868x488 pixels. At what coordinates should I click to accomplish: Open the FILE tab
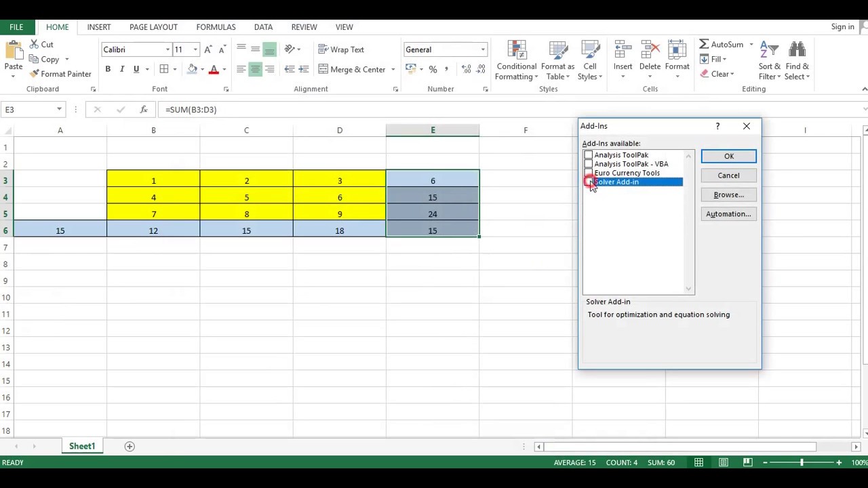[x=16, y=27]
